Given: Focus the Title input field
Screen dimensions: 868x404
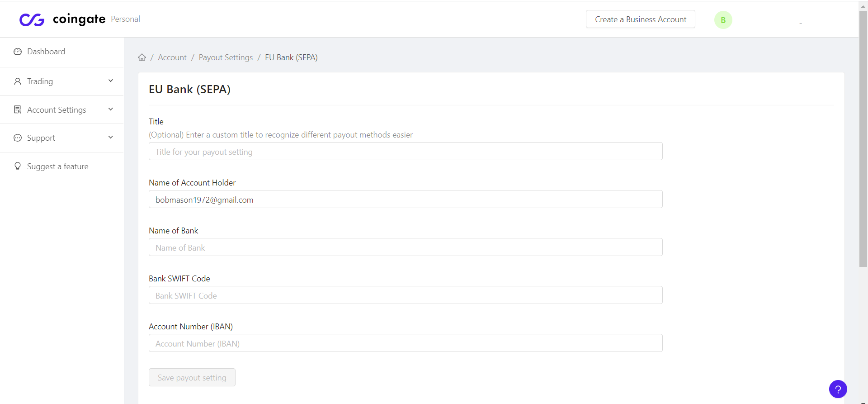Looking at the screenshot, I should coord(406,152).
